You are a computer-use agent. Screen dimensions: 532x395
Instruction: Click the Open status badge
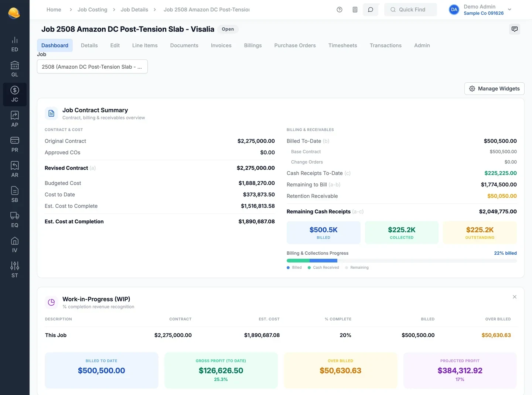pos(228,29)
